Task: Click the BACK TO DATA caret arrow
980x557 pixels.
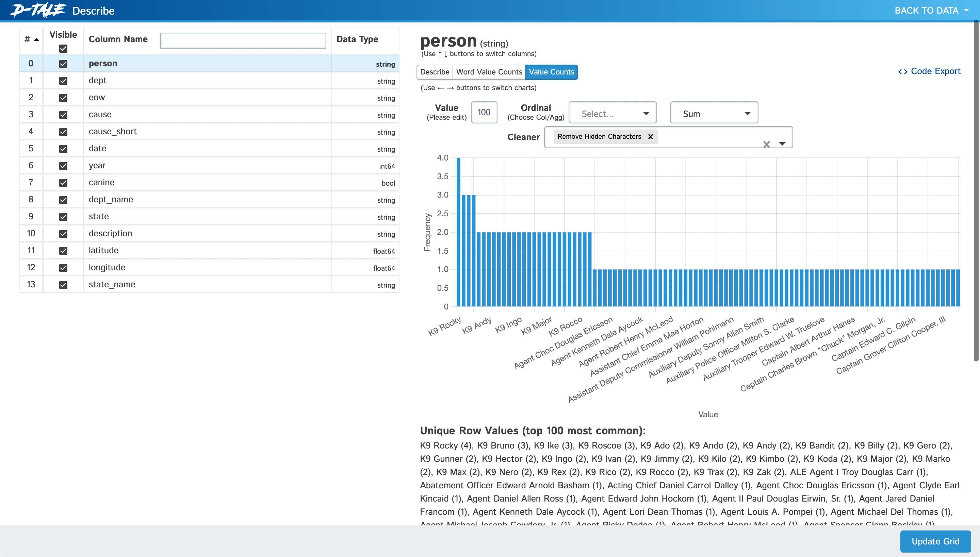Action: pos(967,10)
